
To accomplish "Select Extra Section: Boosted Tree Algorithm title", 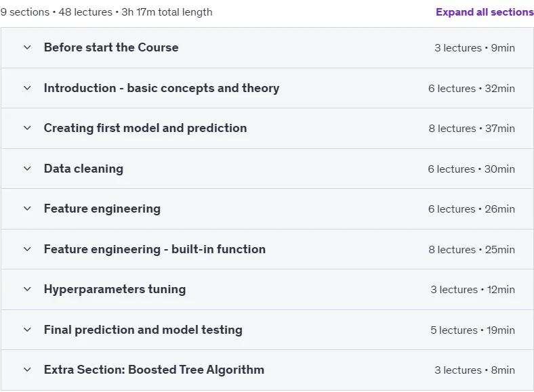I will click(154, 370).
